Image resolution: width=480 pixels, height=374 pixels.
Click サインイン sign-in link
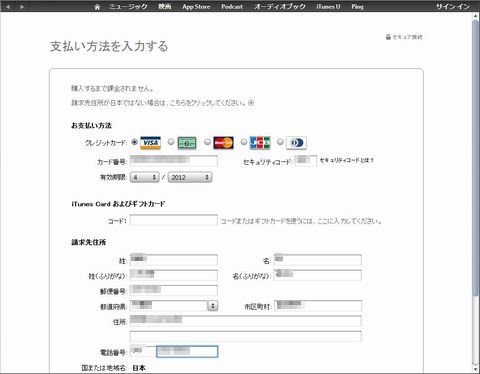(x=453, y=7)
